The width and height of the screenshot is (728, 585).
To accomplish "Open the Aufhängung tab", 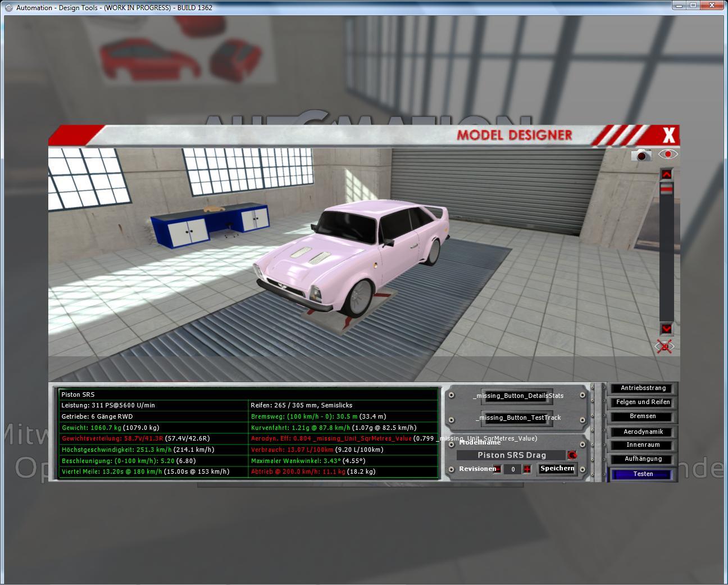I will pos(643,459).
